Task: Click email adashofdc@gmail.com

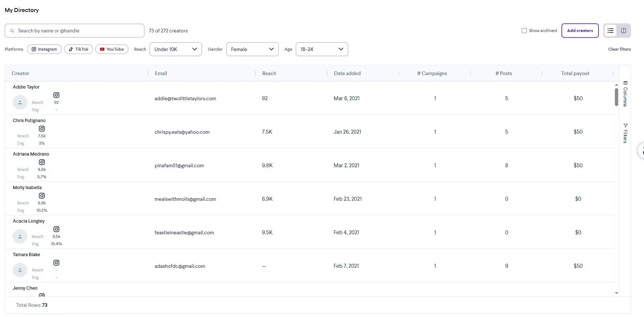Action: 180,266
